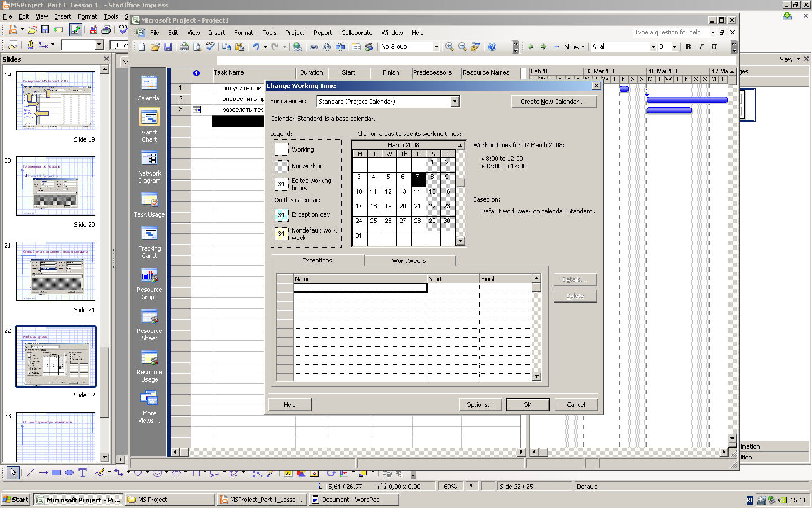
Task: Zoom out on the Gantt timeline
Action: 462,47
